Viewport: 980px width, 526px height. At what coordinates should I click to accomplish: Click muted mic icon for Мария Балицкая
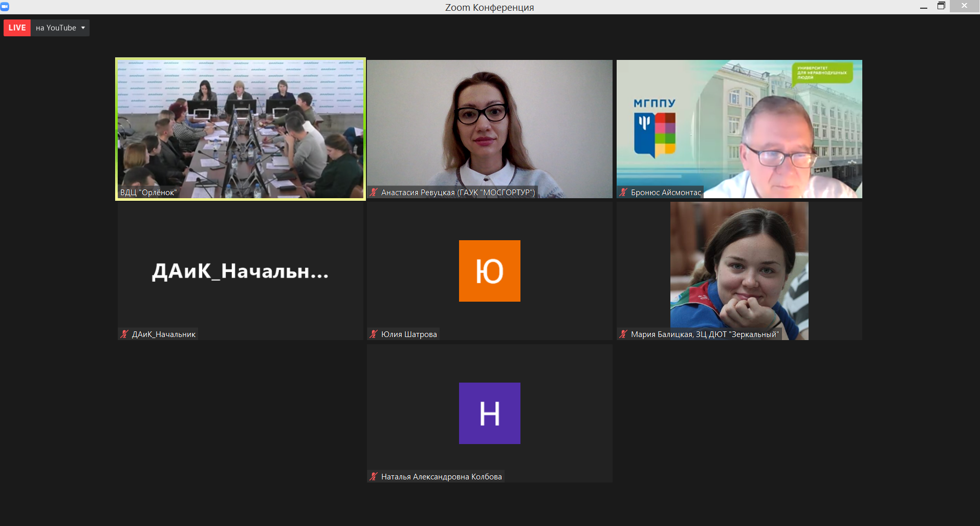point(623,334)
